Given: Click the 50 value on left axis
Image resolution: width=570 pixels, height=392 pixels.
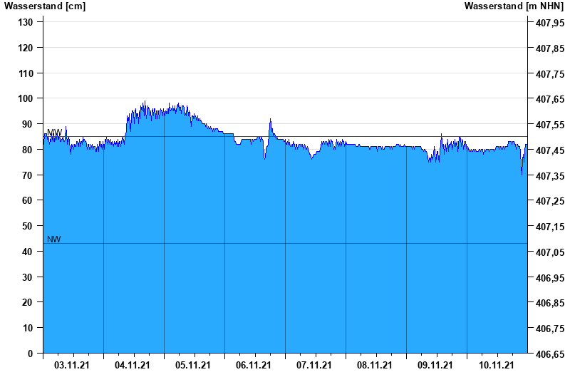Looking at the screenshot, I should [28, 226].
